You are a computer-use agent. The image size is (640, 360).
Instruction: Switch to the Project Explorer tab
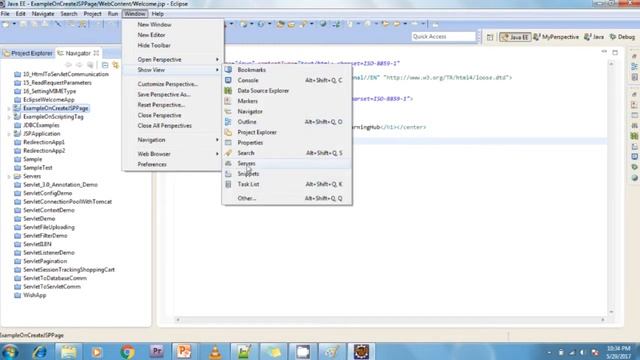[28, 53]
